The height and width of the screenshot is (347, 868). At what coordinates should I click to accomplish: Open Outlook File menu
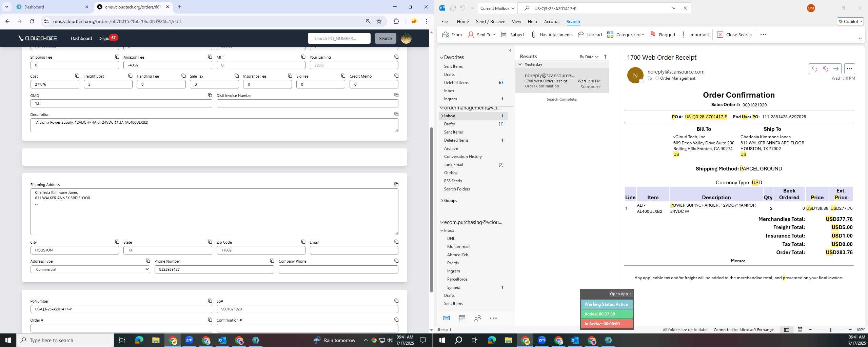point(445,21)
